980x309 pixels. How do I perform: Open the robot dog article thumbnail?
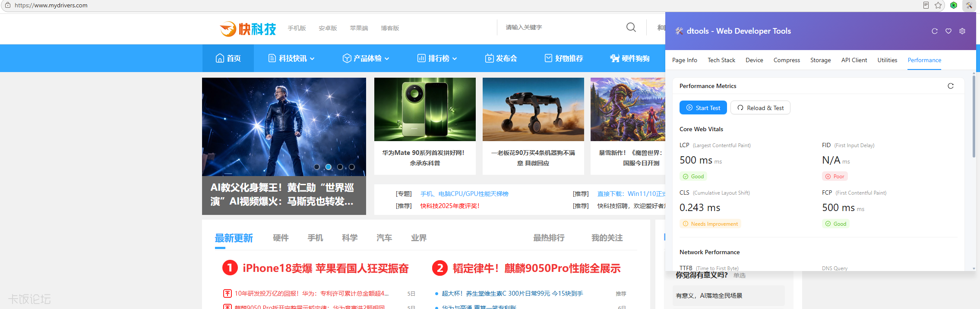533,109
